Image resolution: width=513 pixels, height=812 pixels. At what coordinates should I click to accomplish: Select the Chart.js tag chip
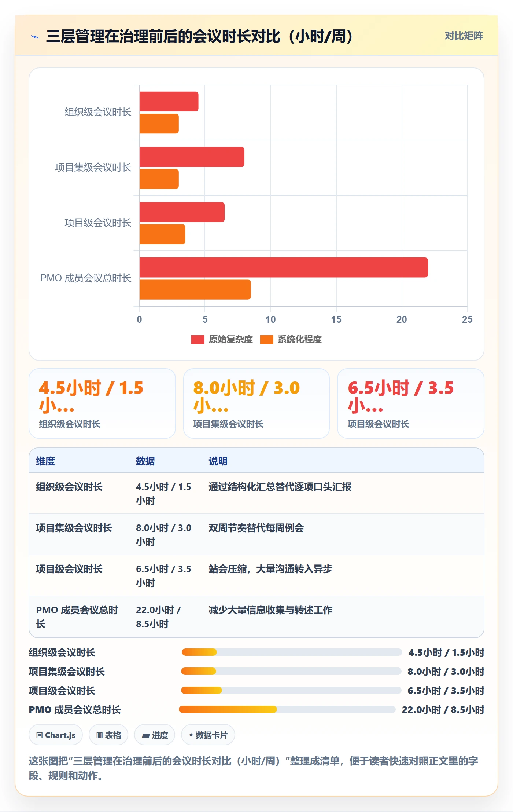coord(56,735)
